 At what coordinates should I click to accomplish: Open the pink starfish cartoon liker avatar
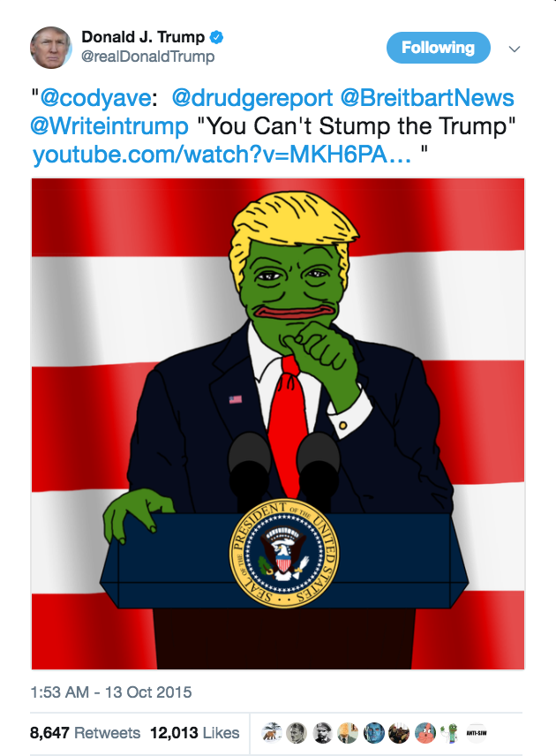click(425, 733)
